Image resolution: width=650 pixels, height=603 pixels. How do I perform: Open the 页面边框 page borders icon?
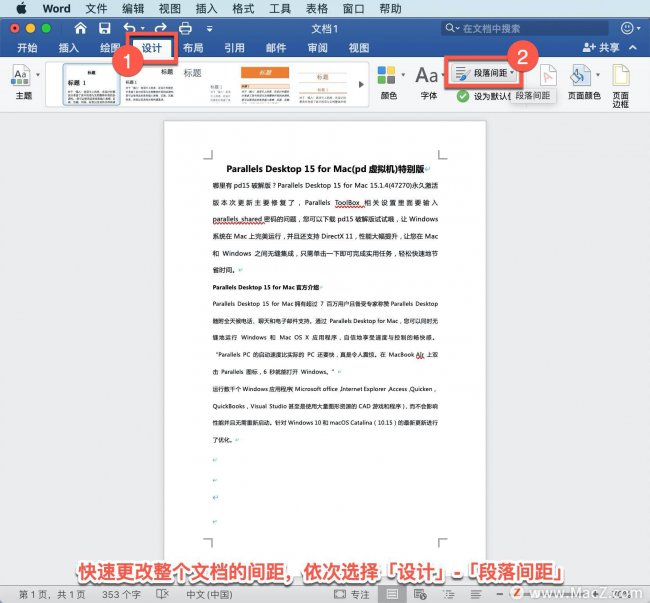(x=621, y=75)
